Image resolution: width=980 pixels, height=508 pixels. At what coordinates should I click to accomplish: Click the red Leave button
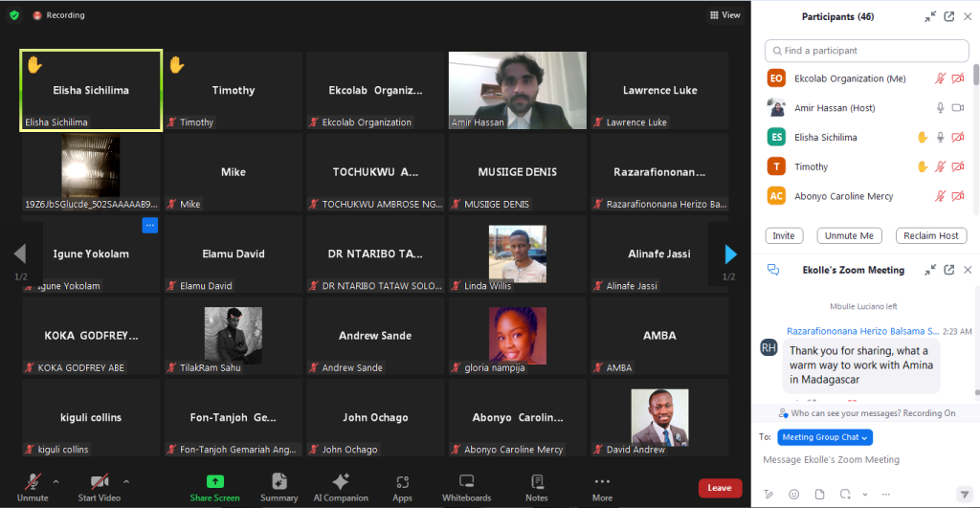coord(720,488)
